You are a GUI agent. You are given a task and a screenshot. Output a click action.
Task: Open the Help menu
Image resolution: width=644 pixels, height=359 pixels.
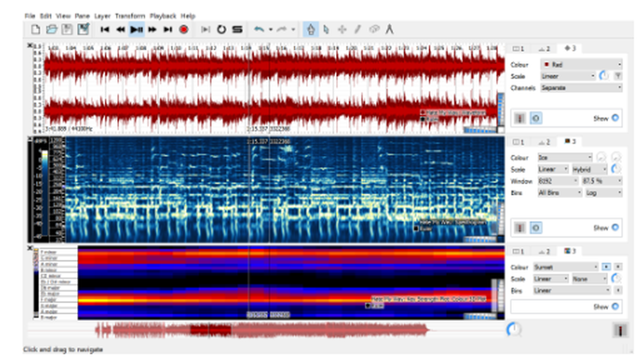click(188, 16)
